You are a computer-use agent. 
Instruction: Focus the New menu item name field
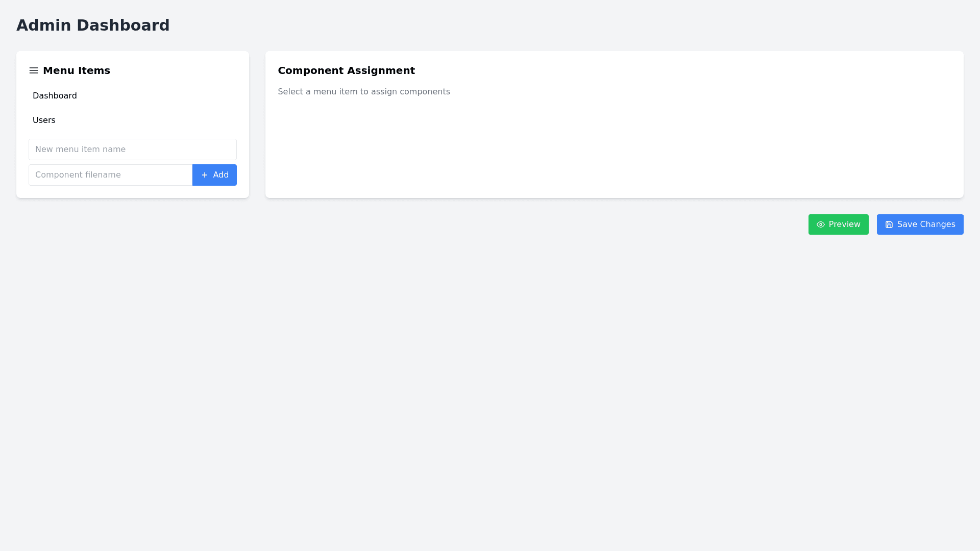(x=133, y=149)
